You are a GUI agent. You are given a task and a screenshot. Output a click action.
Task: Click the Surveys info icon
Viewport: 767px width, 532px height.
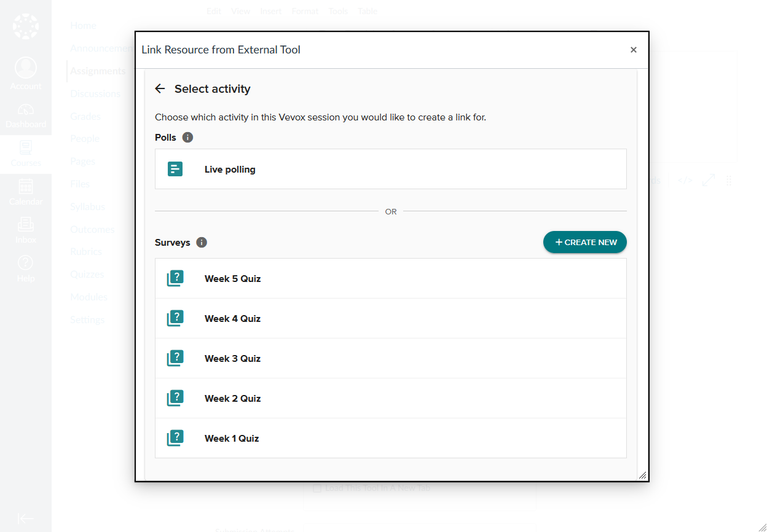pos(202,243)
